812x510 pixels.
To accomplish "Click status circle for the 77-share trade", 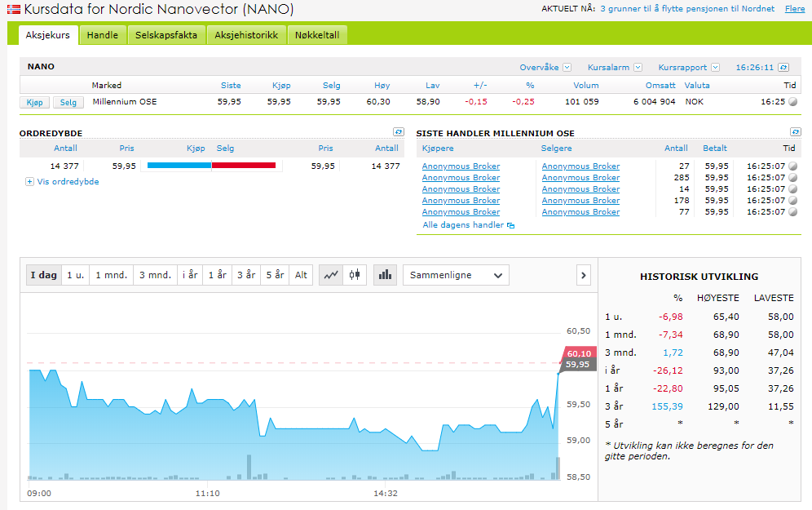I will 792,212.
